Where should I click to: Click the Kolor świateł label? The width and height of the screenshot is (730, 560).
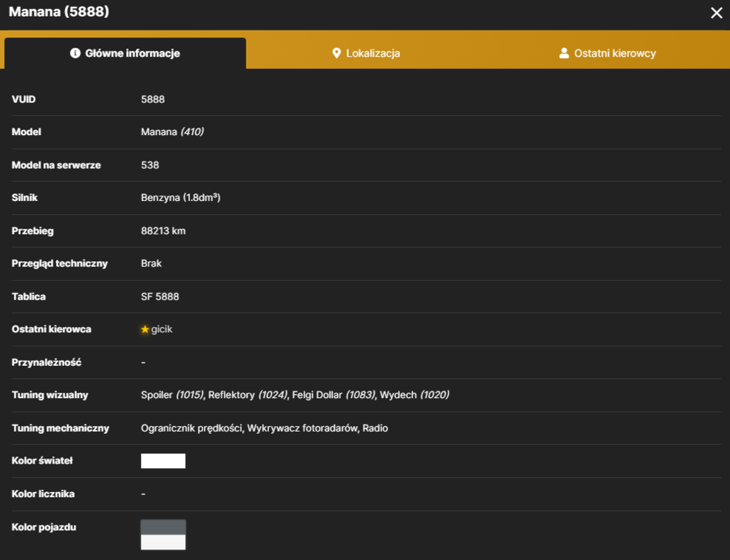(43, 461)
